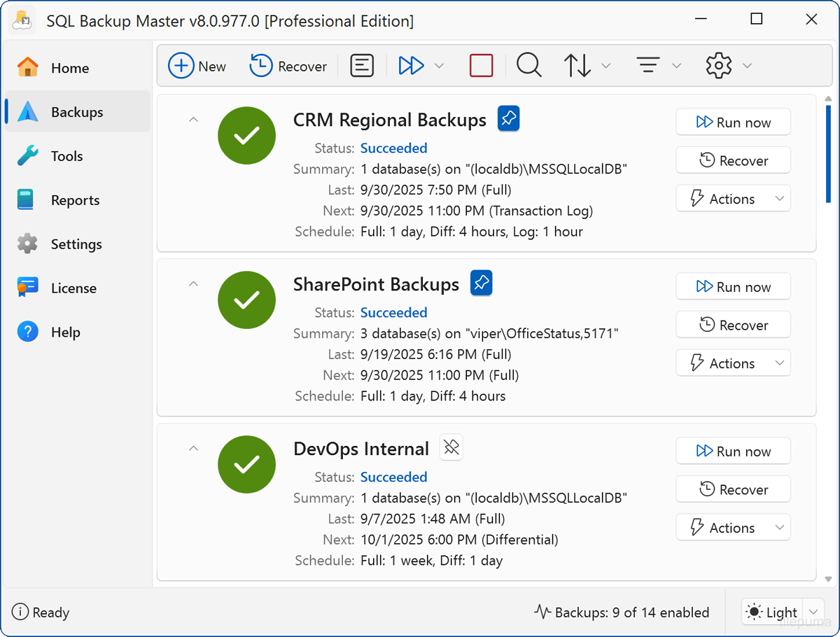840x637 pixels.
Task: Open the theme selector dropdown
Action: pyautogui.click(x=813, y=611)
